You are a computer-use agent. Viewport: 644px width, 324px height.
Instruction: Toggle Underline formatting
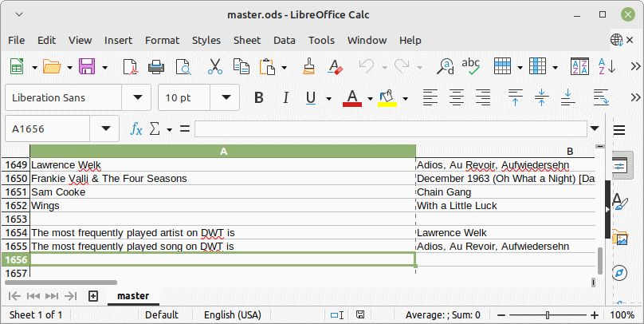[311, 98]
